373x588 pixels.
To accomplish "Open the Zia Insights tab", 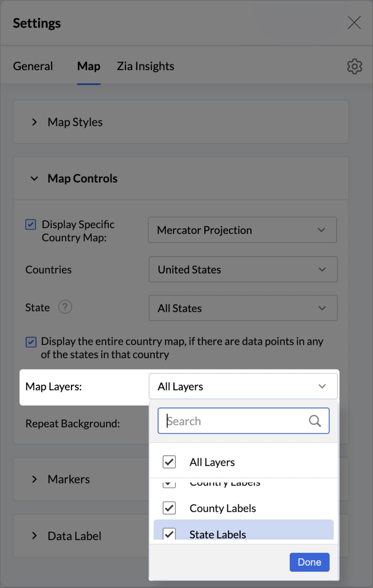I will [145, 66].
